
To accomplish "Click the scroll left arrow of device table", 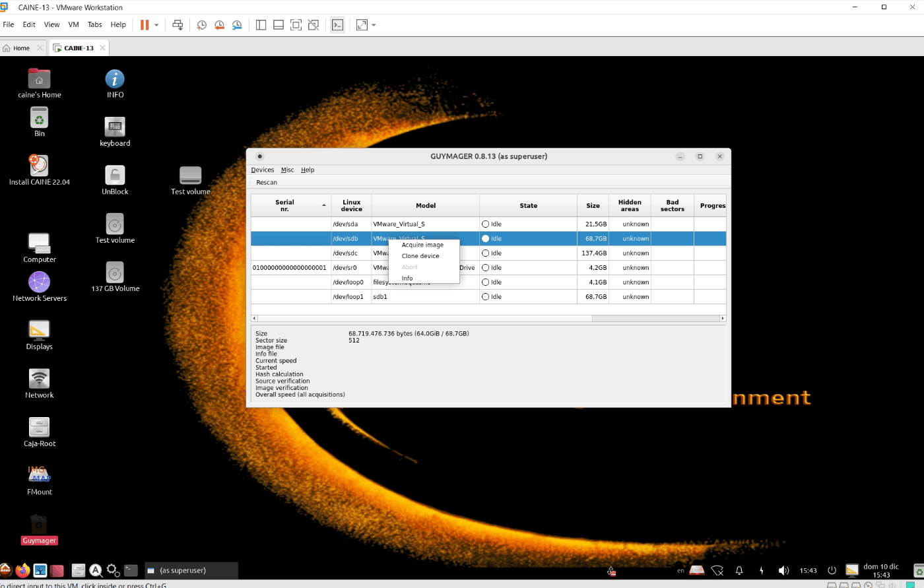I will tap(255, 318).
